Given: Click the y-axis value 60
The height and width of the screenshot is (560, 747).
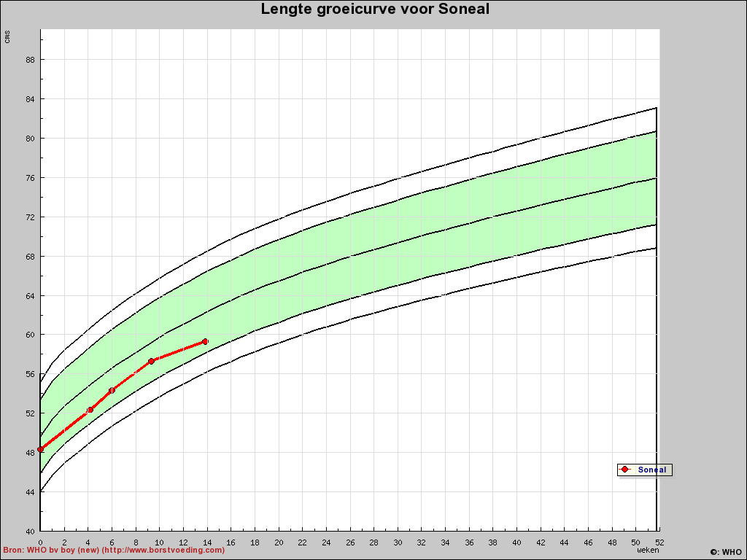Looking at the screenshot, I should coord(31,335).
